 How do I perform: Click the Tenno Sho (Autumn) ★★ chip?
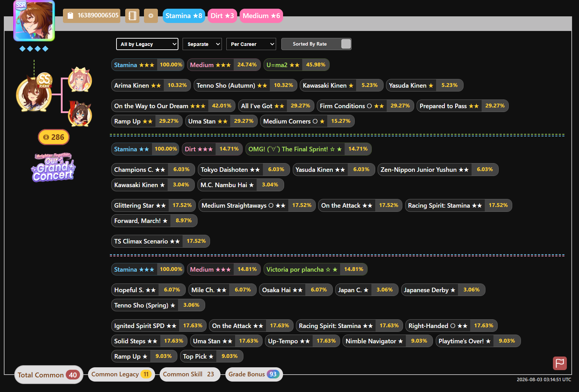246,85
